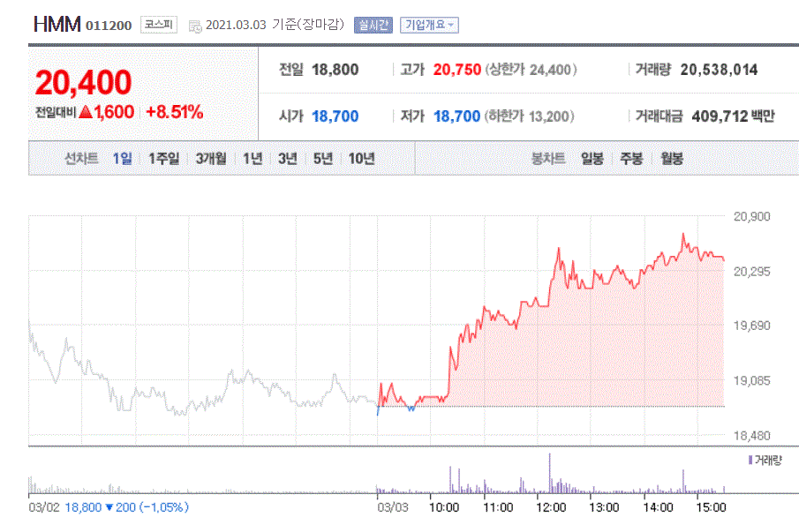Open the calendar date picker icon
Viewport: 799px width, 532px height.
(x=195, y=26)
